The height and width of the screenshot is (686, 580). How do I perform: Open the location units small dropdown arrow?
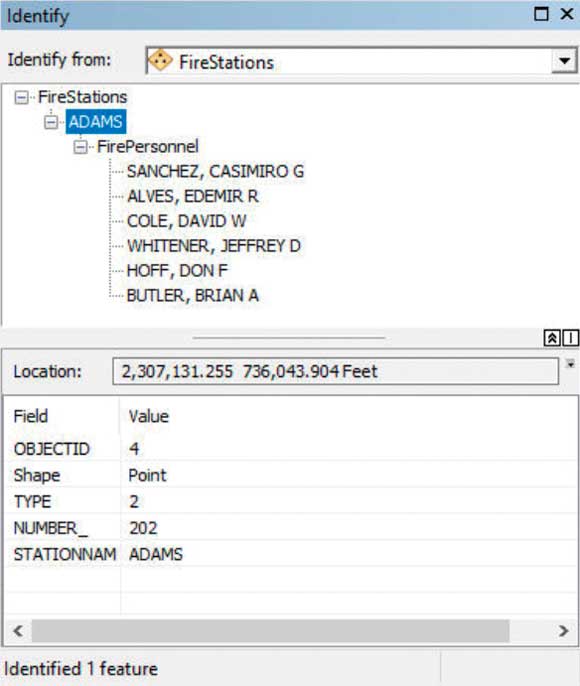click(x=570, y=364)
